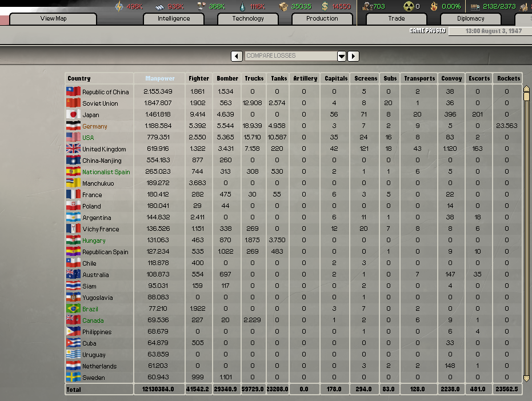Viewport: 532px width, 401px height.
Task: Click the table scrollbar up arrow
Action: coord(527,89)
